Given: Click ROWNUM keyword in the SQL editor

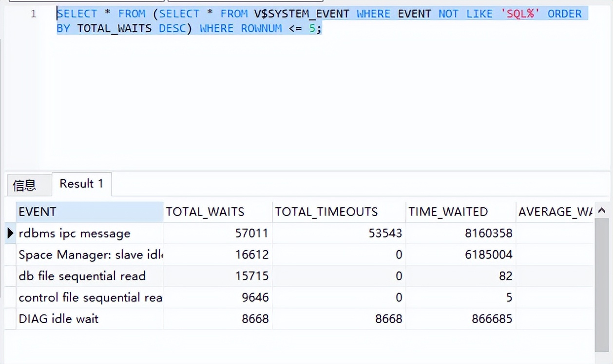Looking at the screenshot, I should pos(261,28).
